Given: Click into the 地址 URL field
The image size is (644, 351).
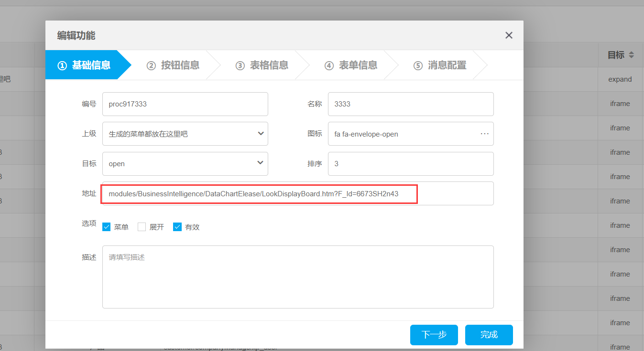Looking at the screenshot, I should pos(297,194).
